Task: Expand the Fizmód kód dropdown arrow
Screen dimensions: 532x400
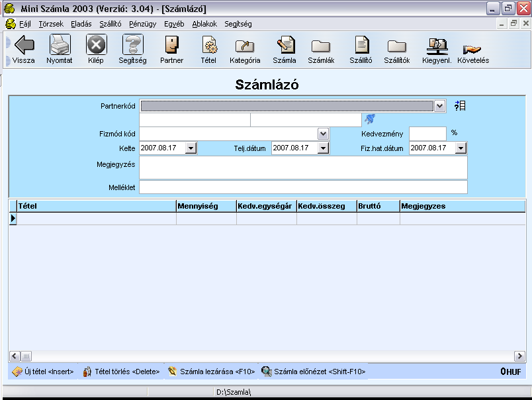Action: (x=324, y=134)
